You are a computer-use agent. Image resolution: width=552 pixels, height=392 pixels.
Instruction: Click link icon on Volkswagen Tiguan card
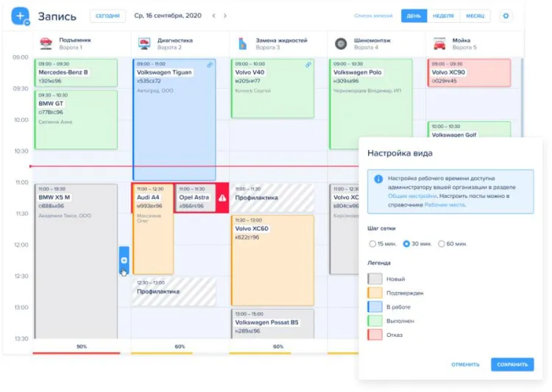point(210,65)
